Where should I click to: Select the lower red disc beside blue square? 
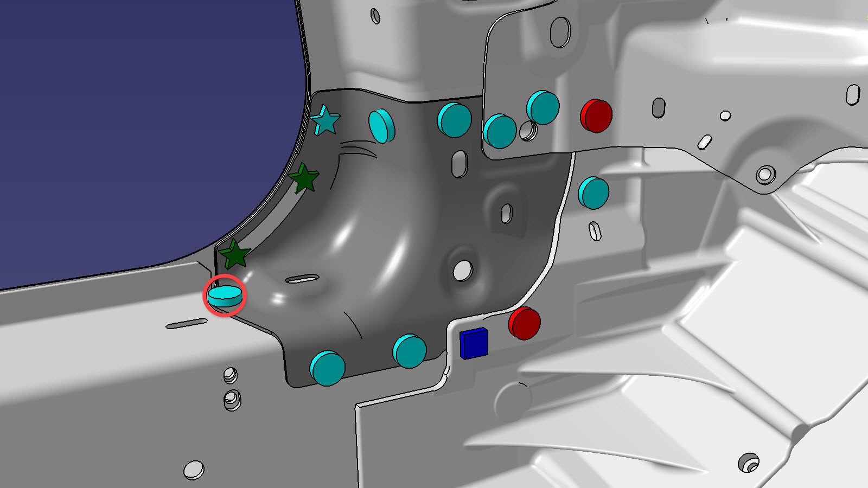tap(524, 323)
